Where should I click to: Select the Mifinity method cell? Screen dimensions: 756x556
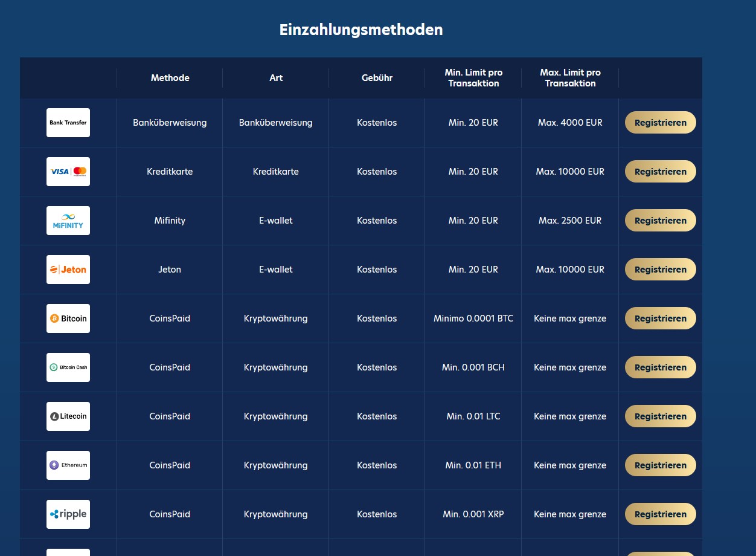[170, 221]
